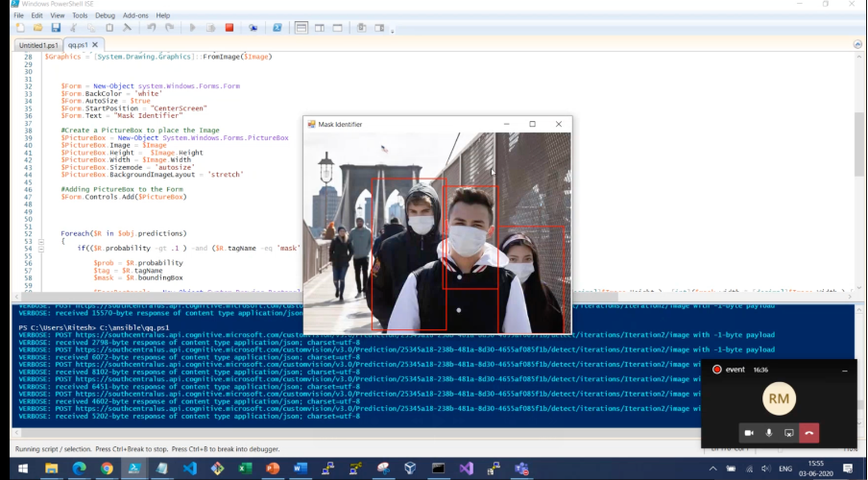Click the Undo arrow in toolbar
The width and height of the screenshot is (868, 480).
pyautogui.click(x=152, y=28)
